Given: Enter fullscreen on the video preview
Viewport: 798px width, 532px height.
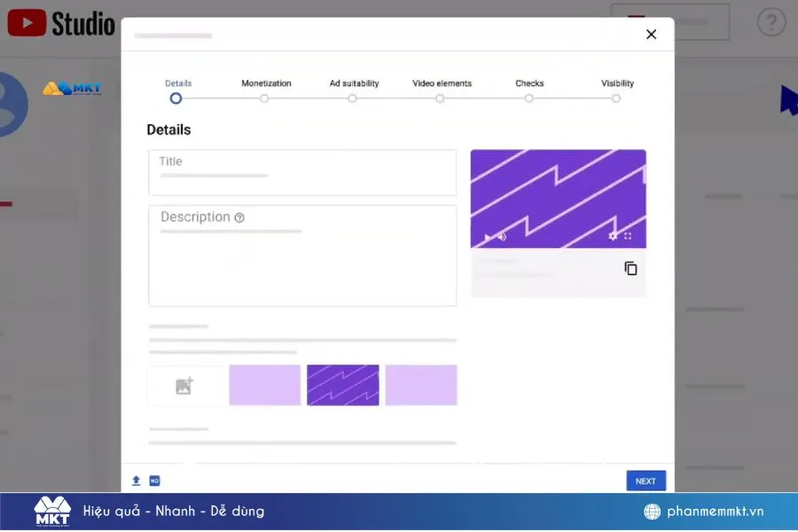Looking at the screenshot, I should pyautogui.click(x=628, y=236).
